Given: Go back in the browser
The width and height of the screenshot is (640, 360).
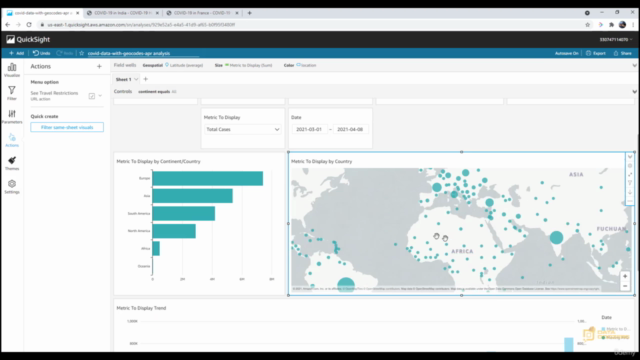Looking at the screenshot, I should 7,24.
